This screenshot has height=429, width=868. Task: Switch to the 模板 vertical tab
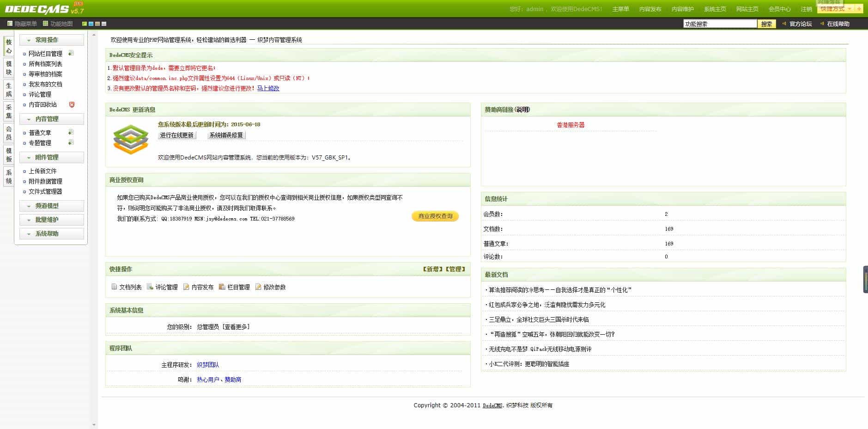point(9,155)
